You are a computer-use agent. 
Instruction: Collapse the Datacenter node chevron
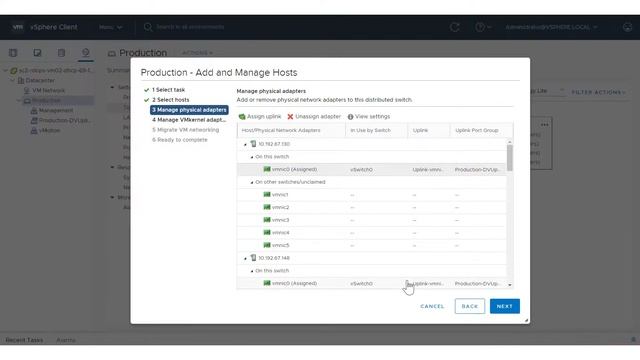click(12, 80)
